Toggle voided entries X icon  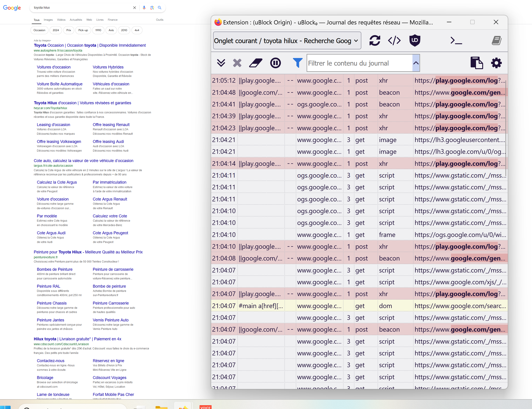point(237,63)
